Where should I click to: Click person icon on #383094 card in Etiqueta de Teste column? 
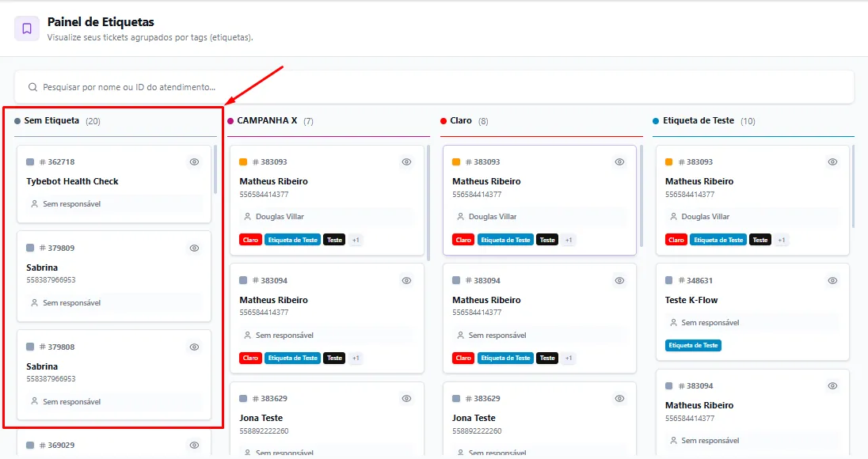[673, 441]
